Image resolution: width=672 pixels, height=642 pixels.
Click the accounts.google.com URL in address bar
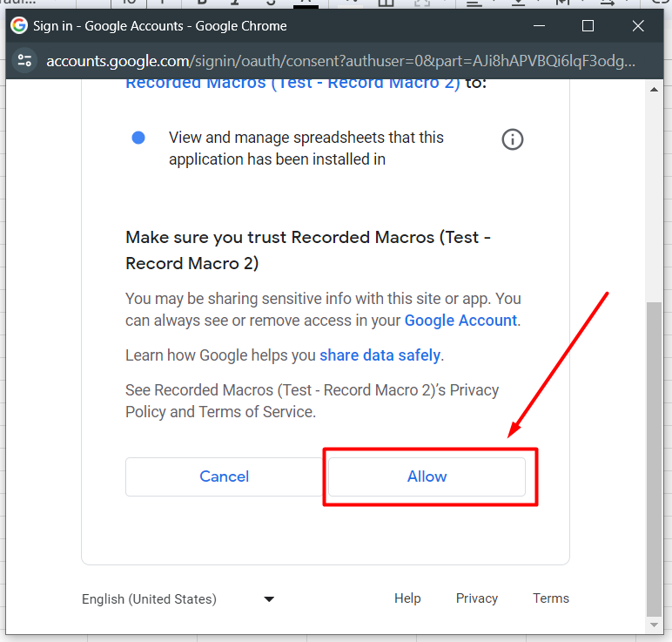coord(340,61)
